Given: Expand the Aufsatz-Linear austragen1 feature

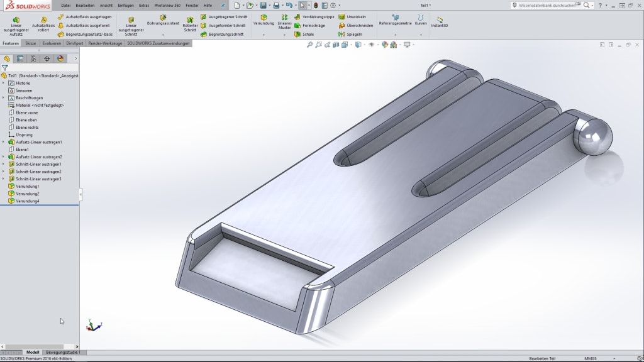Looking at the screenshot, I should (x=3, y=142).
